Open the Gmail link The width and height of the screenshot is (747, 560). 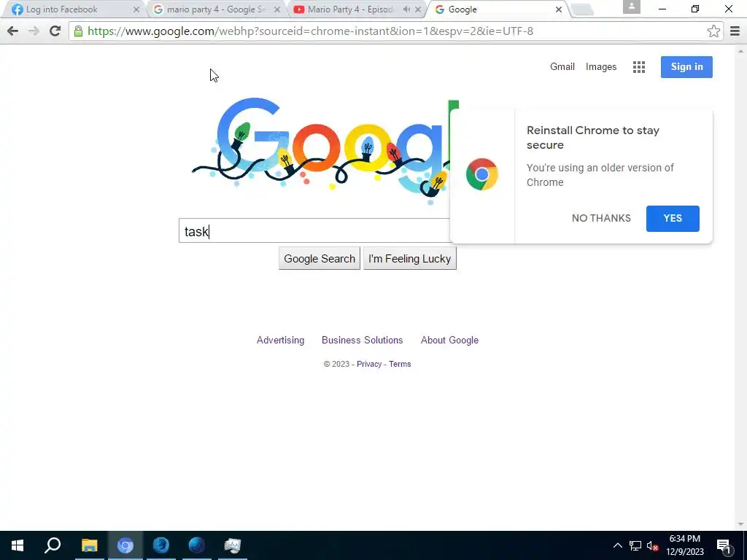[x=562, y=67]
